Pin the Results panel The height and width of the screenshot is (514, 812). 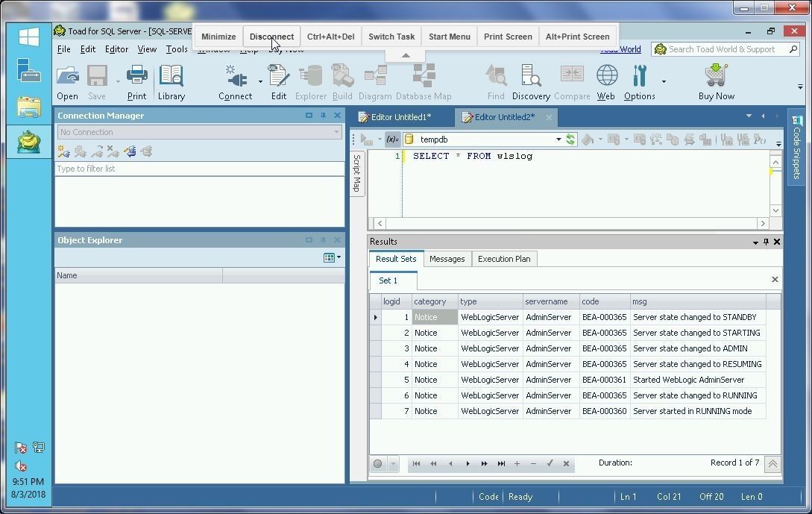click(766, 242)
